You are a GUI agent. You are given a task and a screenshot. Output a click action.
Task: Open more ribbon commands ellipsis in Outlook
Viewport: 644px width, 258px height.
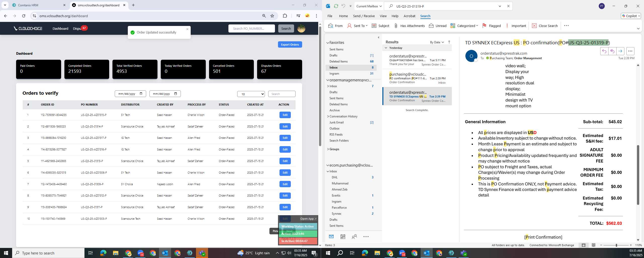point(566,25)
